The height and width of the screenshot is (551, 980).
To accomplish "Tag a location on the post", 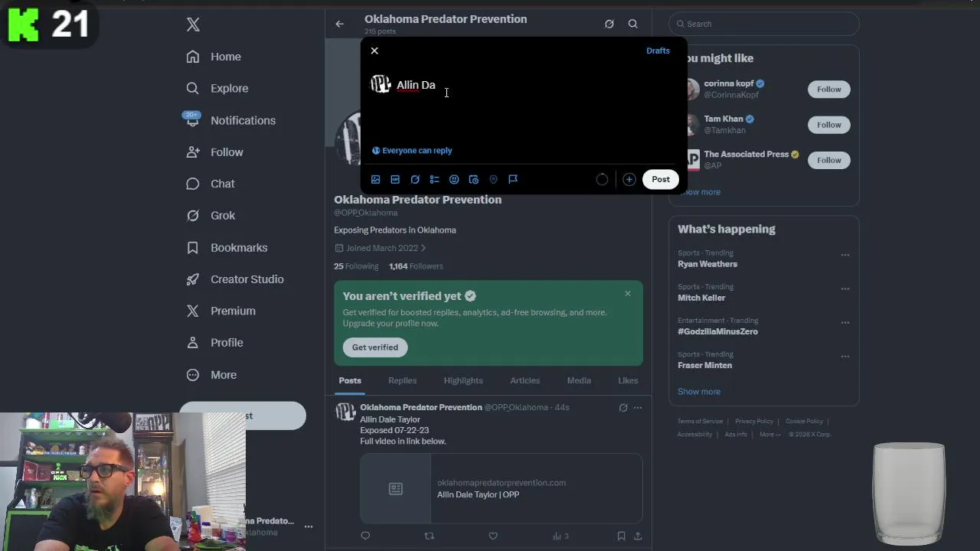I will tap(493, 179).
